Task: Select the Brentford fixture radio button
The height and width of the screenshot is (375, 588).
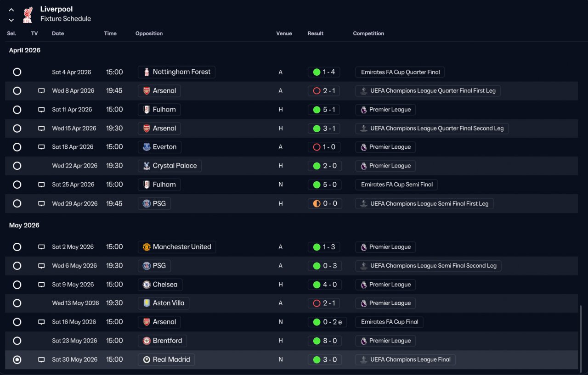Action: click(x=17, y=341)
